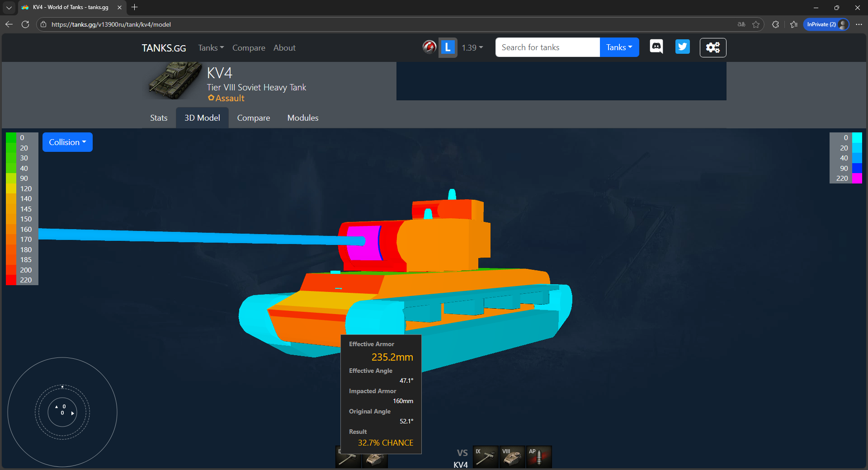
Task: Click the right arrow in rotation dial
Action: (72, 413)
